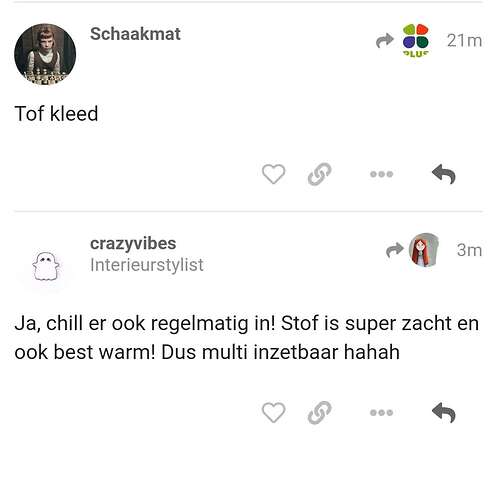
Task: Like Schaakmat's "Tof kleed" comment
Action: (x=273, y=174)
